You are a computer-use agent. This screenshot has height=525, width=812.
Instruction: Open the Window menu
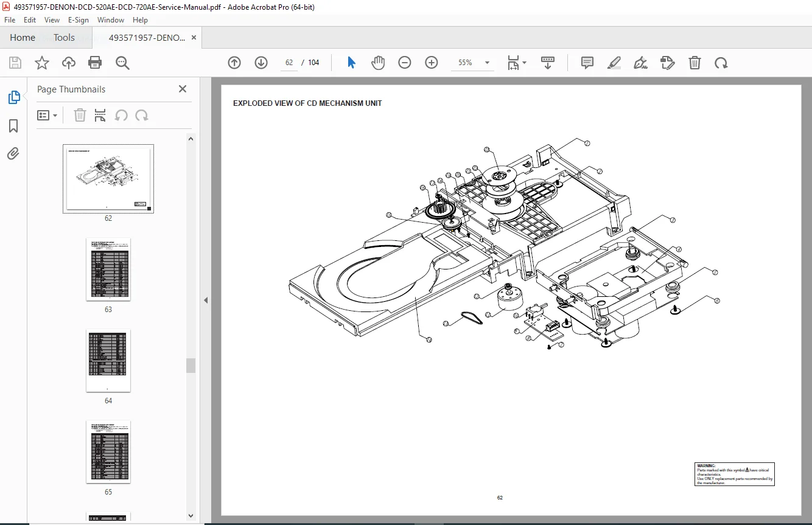point(111,20)
